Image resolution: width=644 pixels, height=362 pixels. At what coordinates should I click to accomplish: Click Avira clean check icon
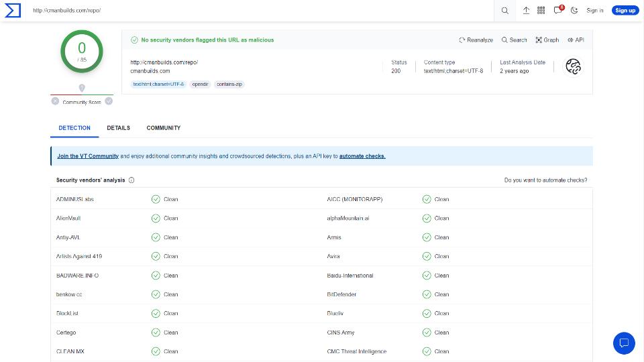pyautogui.click(x=427, y=257)
